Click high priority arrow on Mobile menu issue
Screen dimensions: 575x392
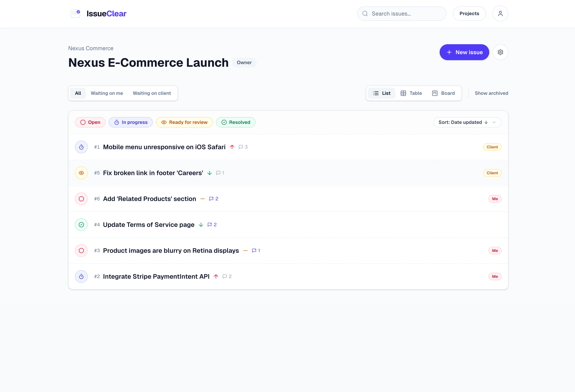tap(232, 147)
